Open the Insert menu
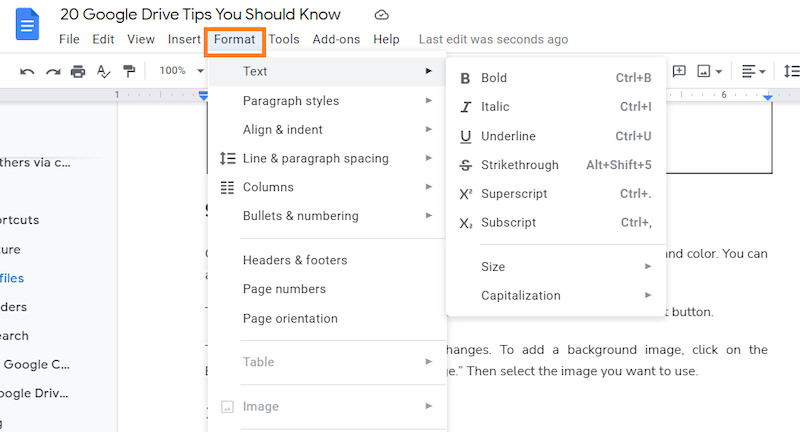800x432 pixels. 184,39
